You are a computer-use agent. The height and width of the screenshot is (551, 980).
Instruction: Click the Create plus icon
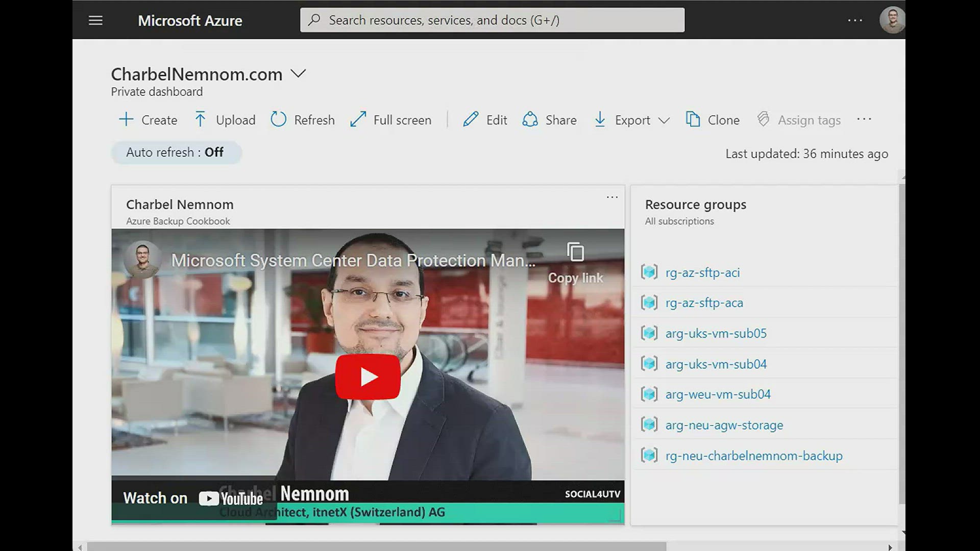(x=126, y=119)
